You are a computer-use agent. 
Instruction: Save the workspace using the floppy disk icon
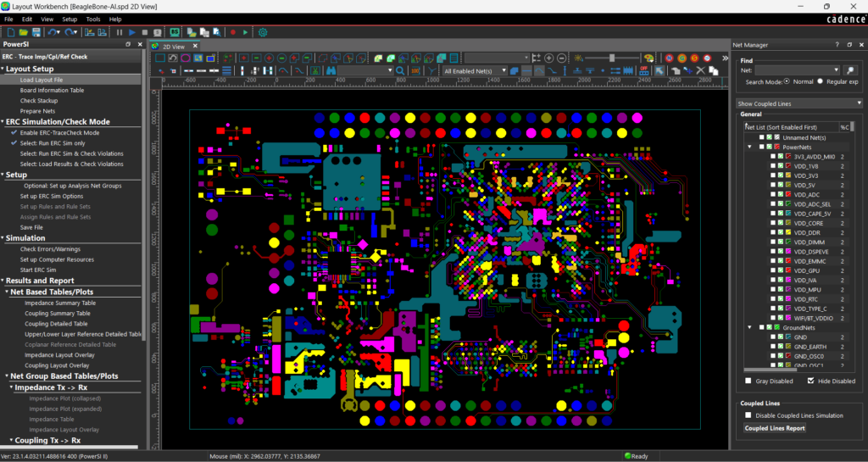tap(36, 33)
